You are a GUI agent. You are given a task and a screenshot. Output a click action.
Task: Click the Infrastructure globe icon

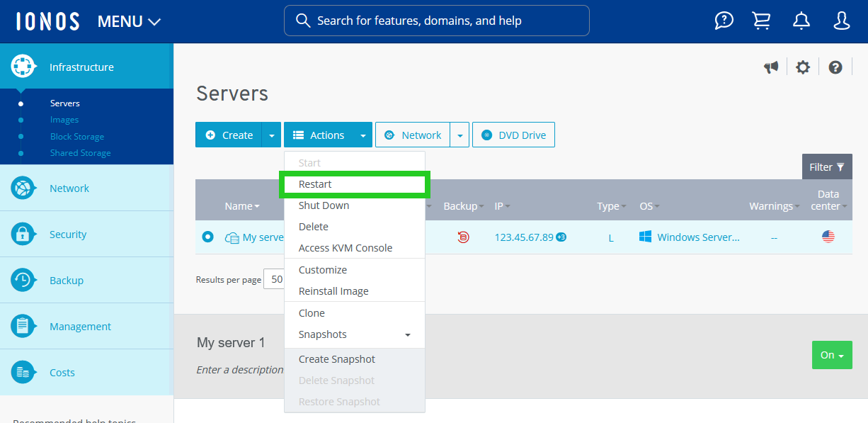point(23,65)
